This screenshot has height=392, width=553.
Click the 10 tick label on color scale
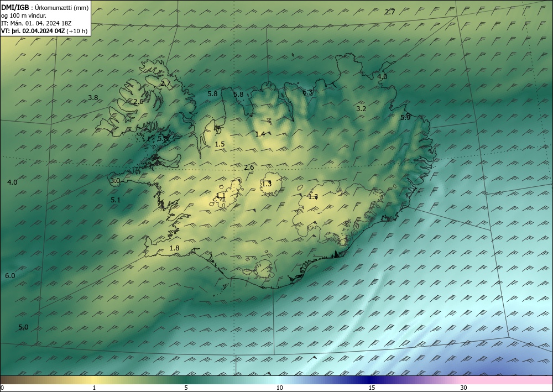coord(279,388)
